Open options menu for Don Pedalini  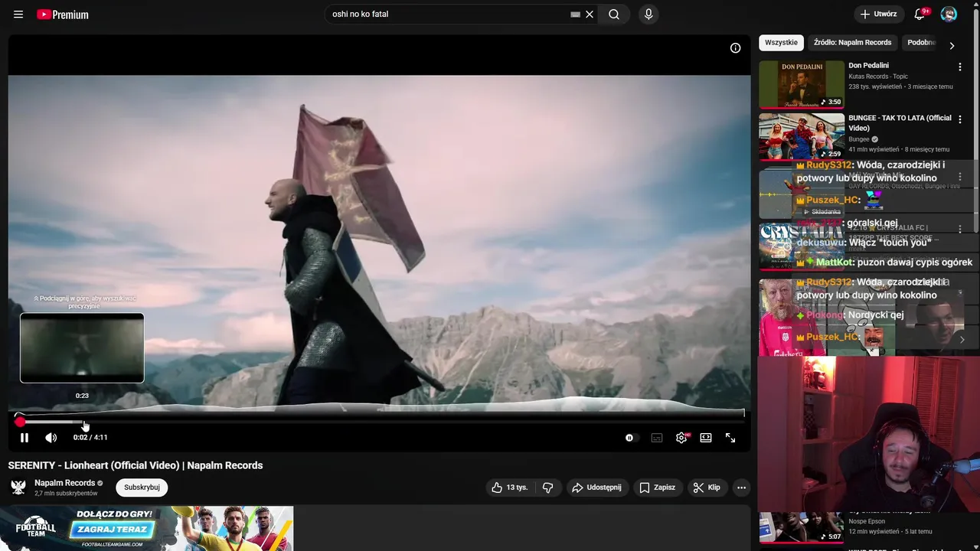(960, 67)
